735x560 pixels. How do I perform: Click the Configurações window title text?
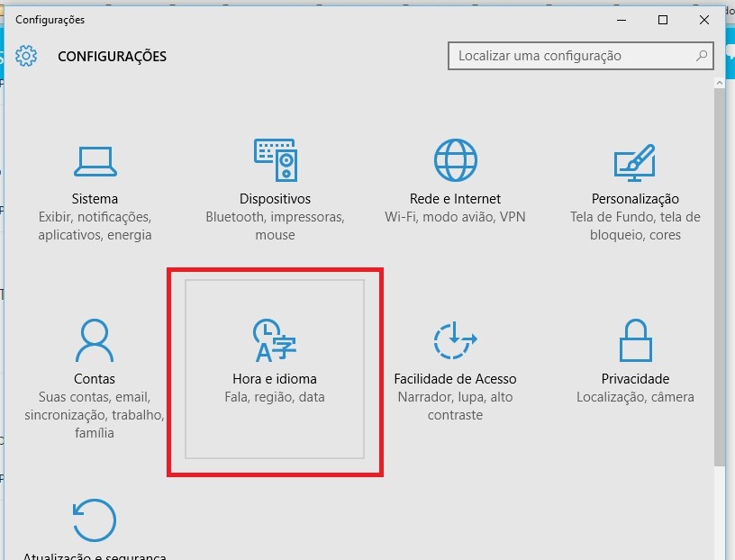tap(50, 20)
